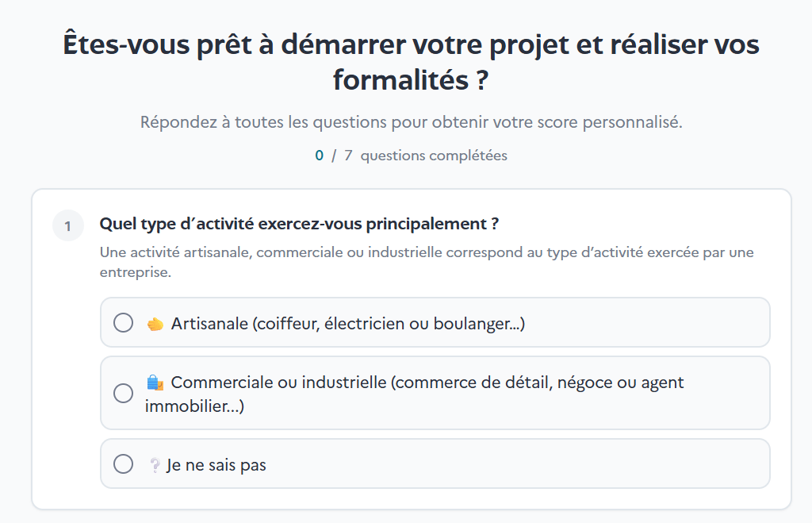Click the shopping bag icon beside Commerciale
The height and width of the screenshot is (523, 812).
(155, 383)
